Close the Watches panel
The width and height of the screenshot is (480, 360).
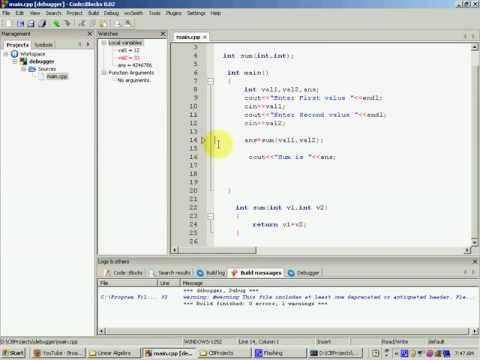pos(163,34)
